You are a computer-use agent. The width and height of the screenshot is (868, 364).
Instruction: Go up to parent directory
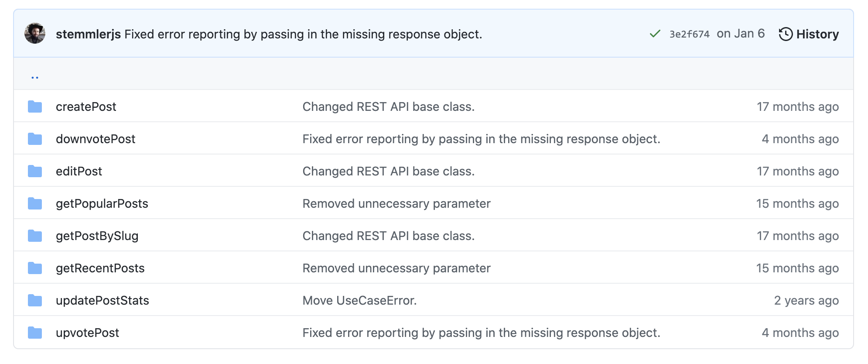[35, 77]
